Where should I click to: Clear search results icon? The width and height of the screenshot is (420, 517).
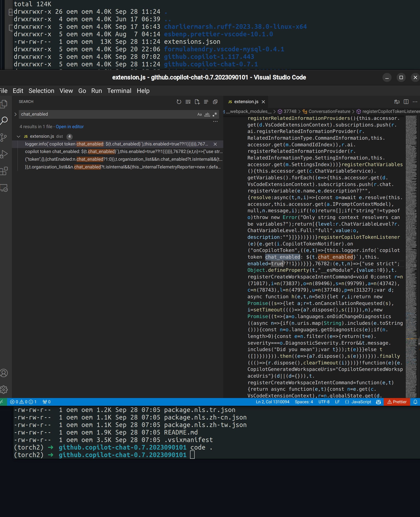tap(188, 102)
